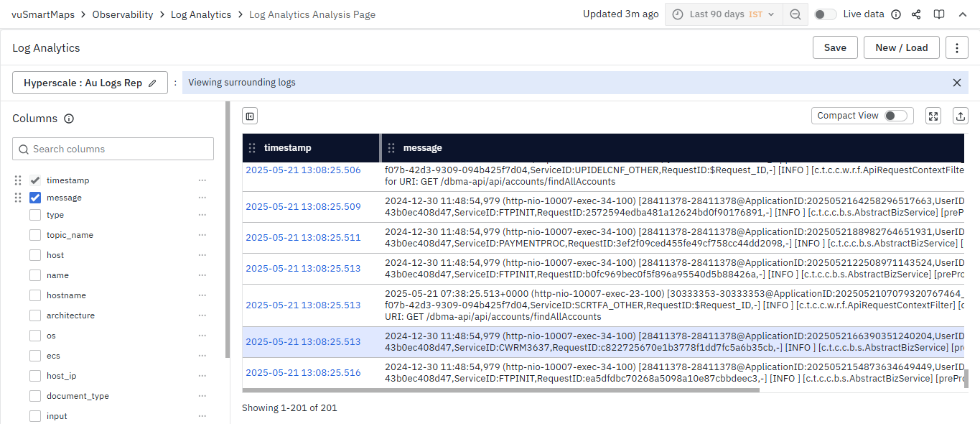
Task: Open the Last 90 days time range dropdown
Action: (x=724, y=14)
